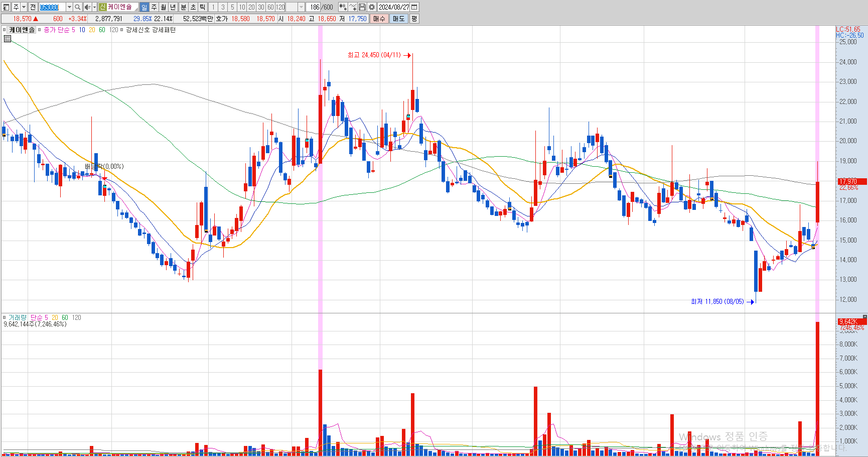This screenshot has width=868, height=457.
Task: Click the 매수 buy button
Action: tap(379, 19)
